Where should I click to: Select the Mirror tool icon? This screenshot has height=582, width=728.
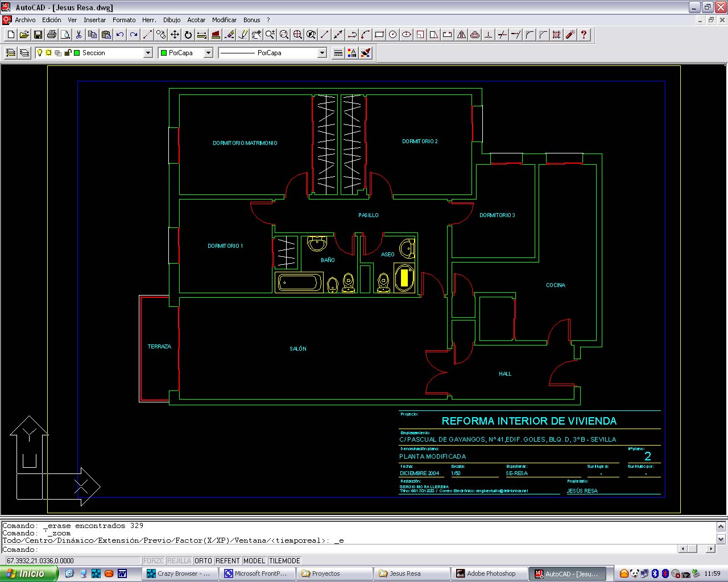[x=461, y=35]
